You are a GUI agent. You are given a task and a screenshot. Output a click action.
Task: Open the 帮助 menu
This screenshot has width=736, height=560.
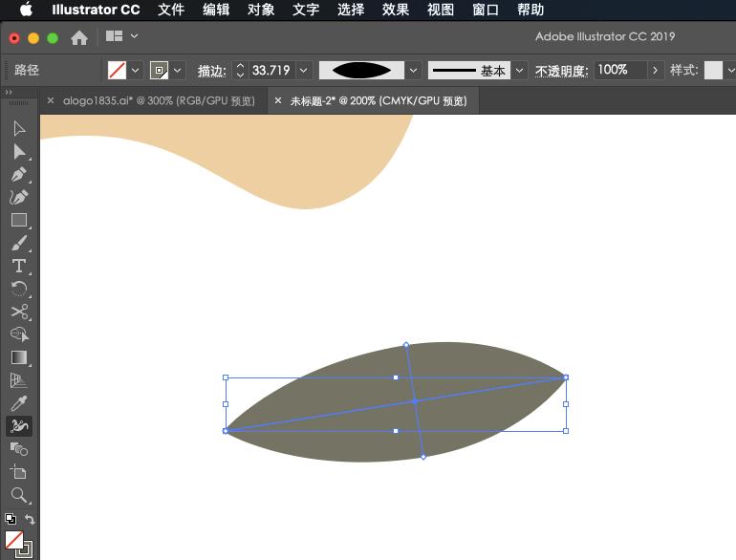point(530,10)
